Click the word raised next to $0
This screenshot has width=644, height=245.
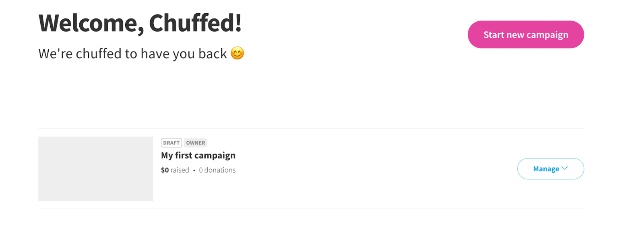pos(180,170)
